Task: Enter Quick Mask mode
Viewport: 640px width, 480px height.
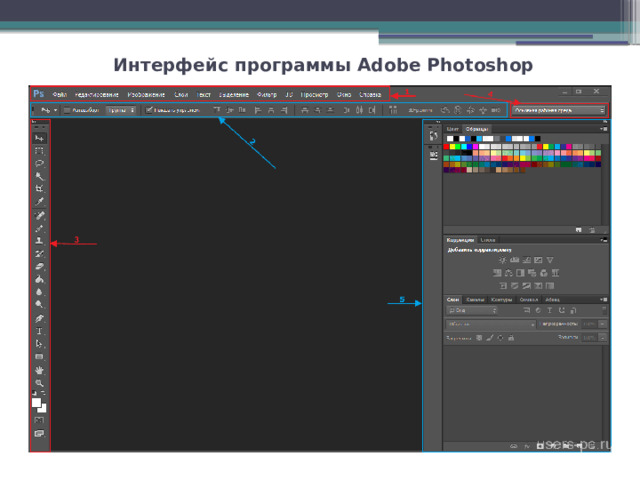Action: (x=39, y=420)
